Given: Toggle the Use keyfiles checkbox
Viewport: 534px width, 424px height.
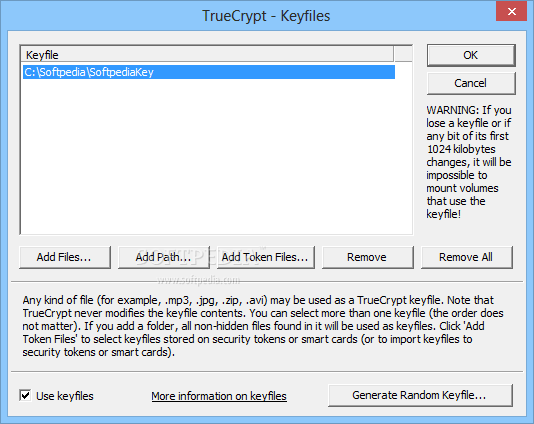Looking at the screenshot, I should (x=25, y=395).
